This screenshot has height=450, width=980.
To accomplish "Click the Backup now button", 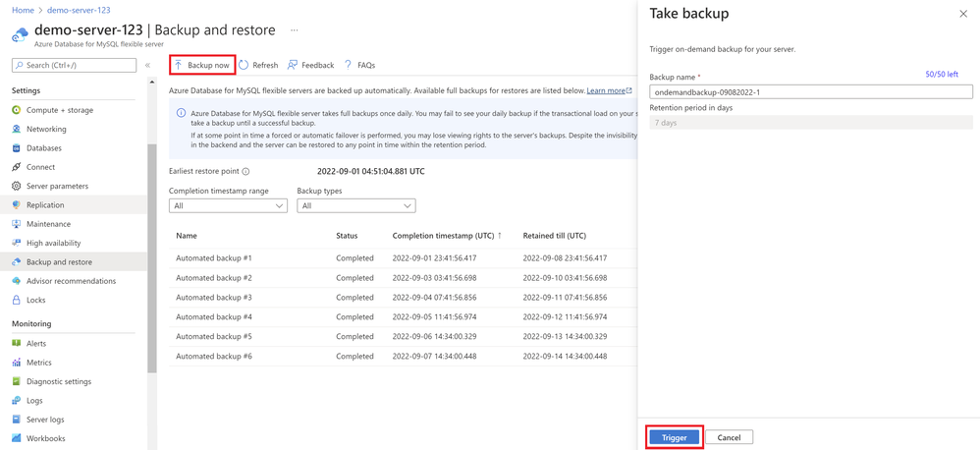I will (x=202, y=65).
